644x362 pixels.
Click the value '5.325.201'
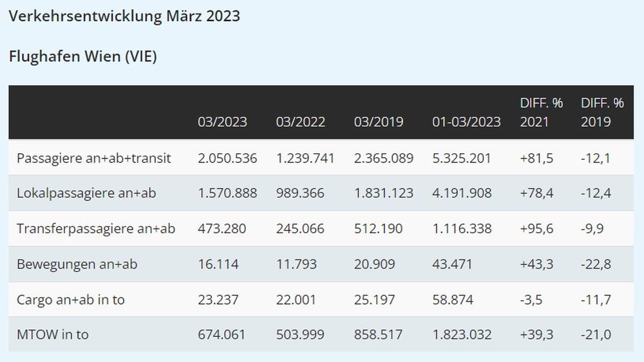pyautogui.click(x=462, y=158)
